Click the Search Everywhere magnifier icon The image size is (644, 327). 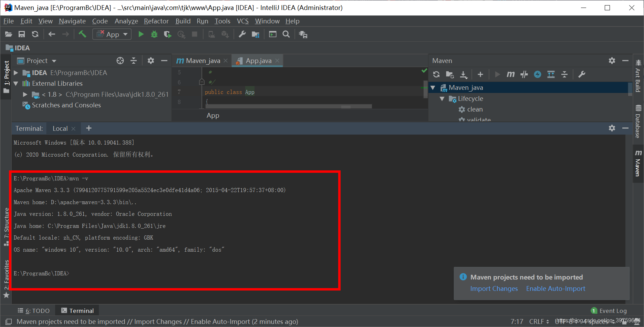(286, 34)
